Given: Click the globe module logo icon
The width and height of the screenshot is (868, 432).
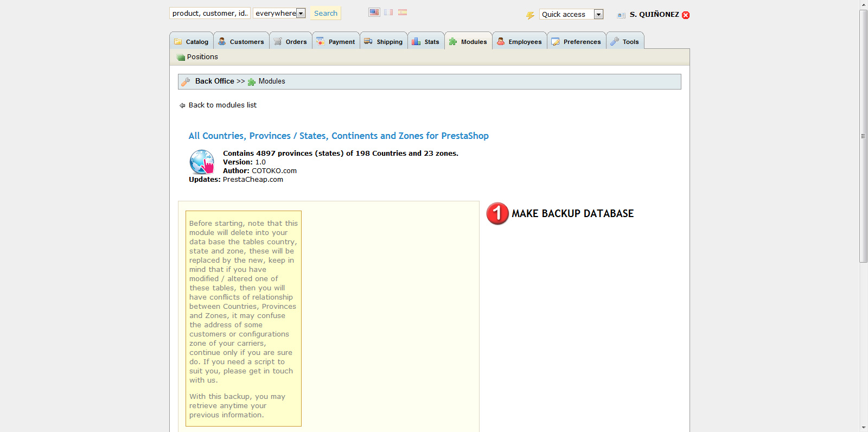Looking at the screenshot, I should tap(202, 162).
